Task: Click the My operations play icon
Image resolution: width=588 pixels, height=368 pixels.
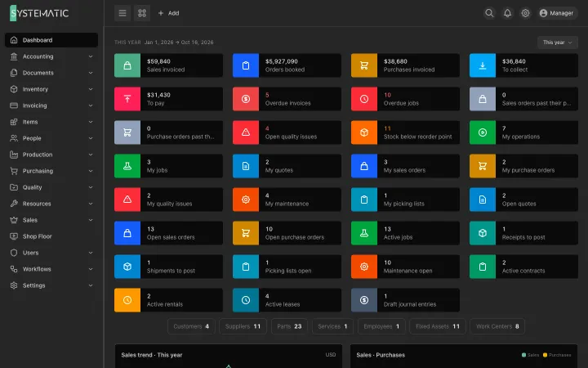Action: (483, 132)
